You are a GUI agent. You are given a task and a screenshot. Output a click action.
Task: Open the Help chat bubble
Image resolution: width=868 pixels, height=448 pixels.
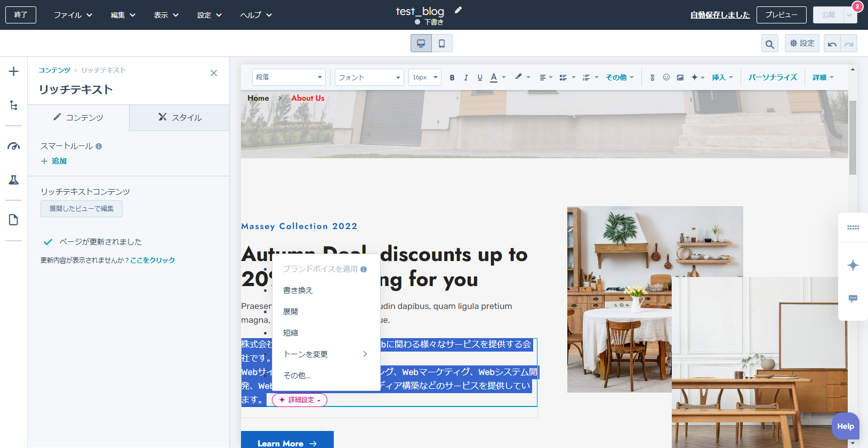tap(846, 426)
